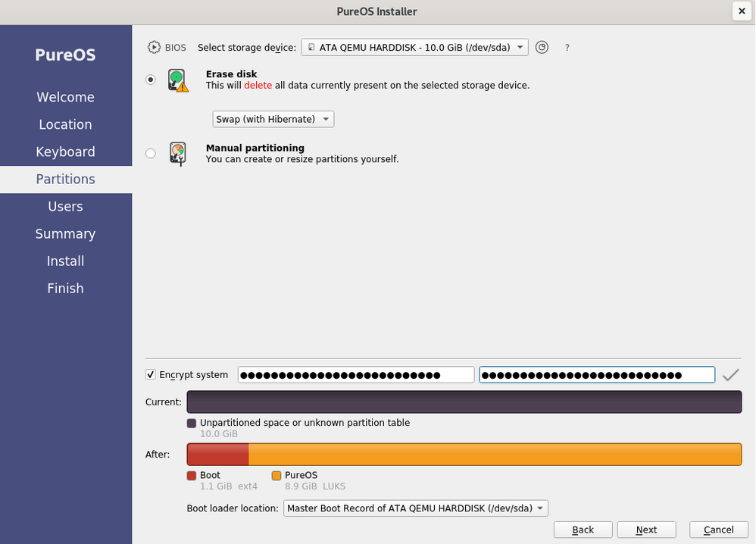Click the Next button

click(647, 530)
